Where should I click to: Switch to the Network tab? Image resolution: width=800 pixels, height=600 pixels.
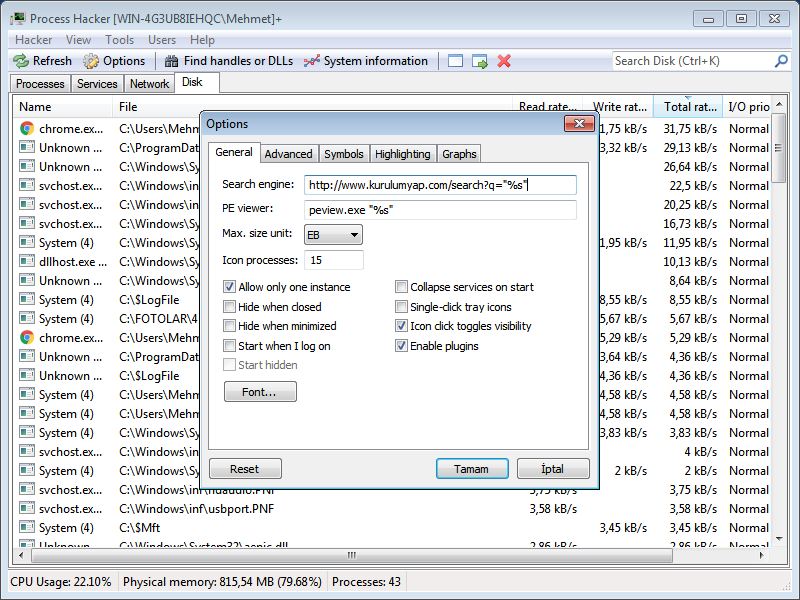(x=149, y=84)
